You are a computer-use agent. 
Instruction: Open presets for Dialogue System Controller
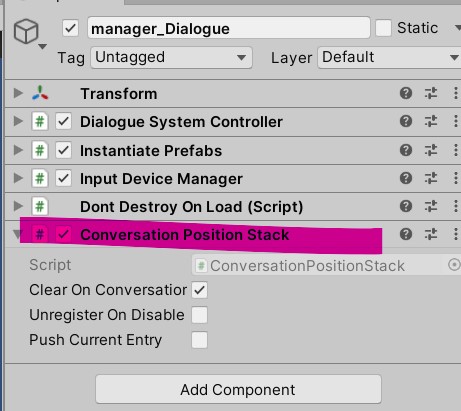pos(431,121)
